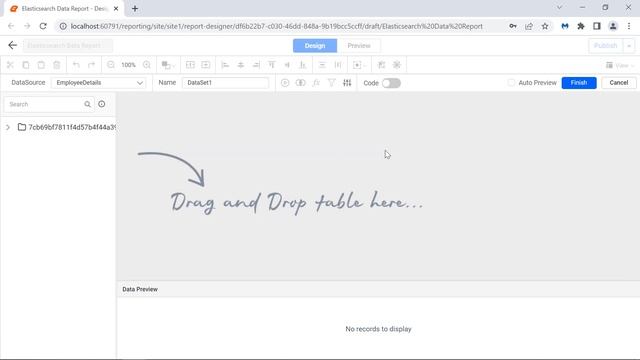
Task: Toggle the Code switch
Action: tap(391, 83)
